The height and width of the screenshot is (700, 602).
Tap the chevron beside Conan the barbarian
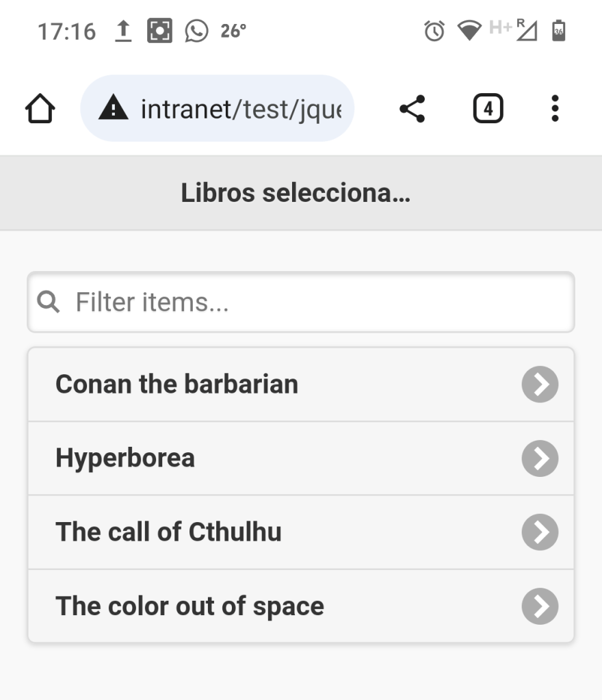point(540,385)
